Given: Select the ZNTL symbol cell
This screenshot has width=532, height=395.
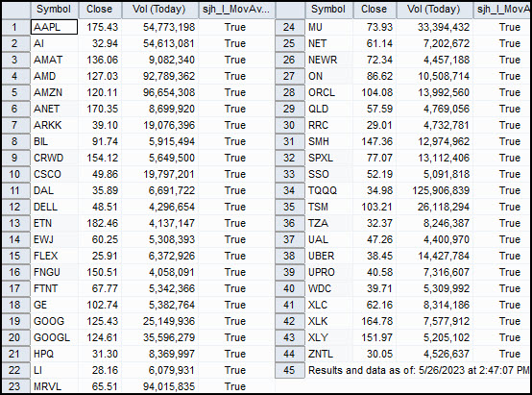Looking at the screenshot, I should pyautogui.click(x=328, y=354).
